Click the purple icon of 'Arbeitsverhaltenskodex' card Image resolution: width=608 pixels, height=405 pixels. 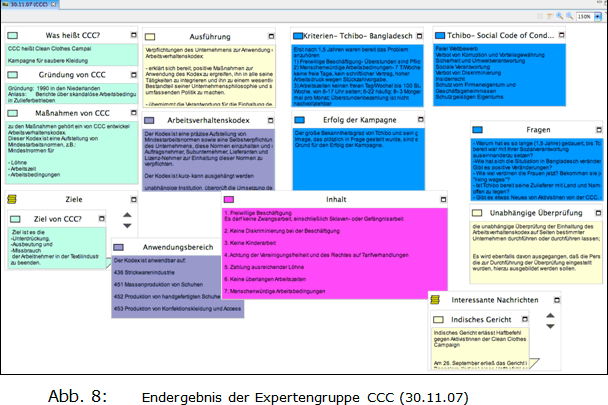tap(149, 121)
